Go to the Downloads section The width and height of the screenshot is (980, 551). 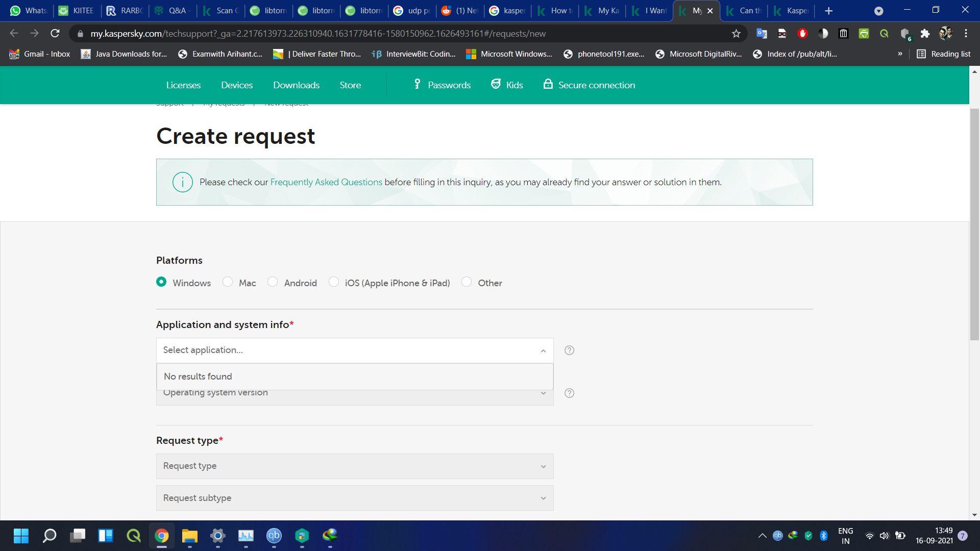click(x=296, y=85)
